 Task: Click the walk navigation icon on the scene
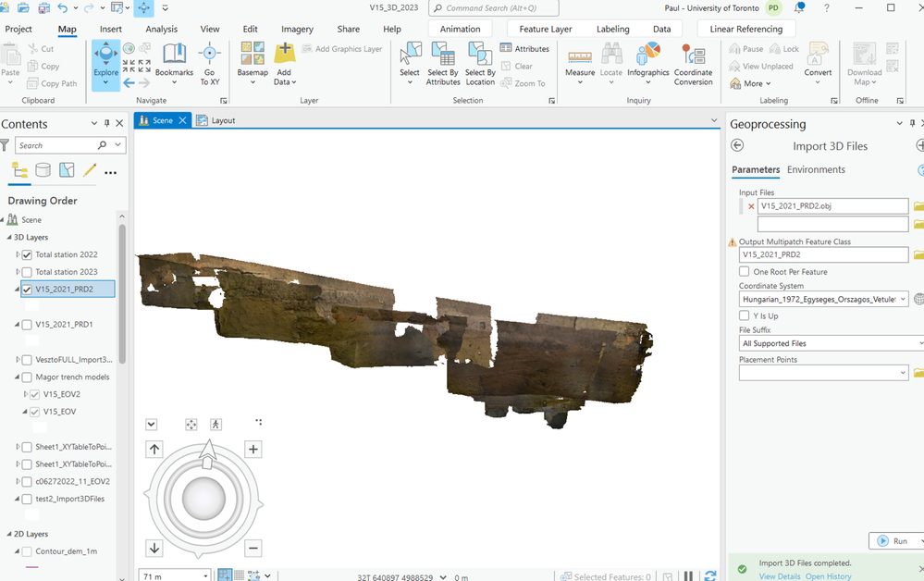tap(216, 424)
